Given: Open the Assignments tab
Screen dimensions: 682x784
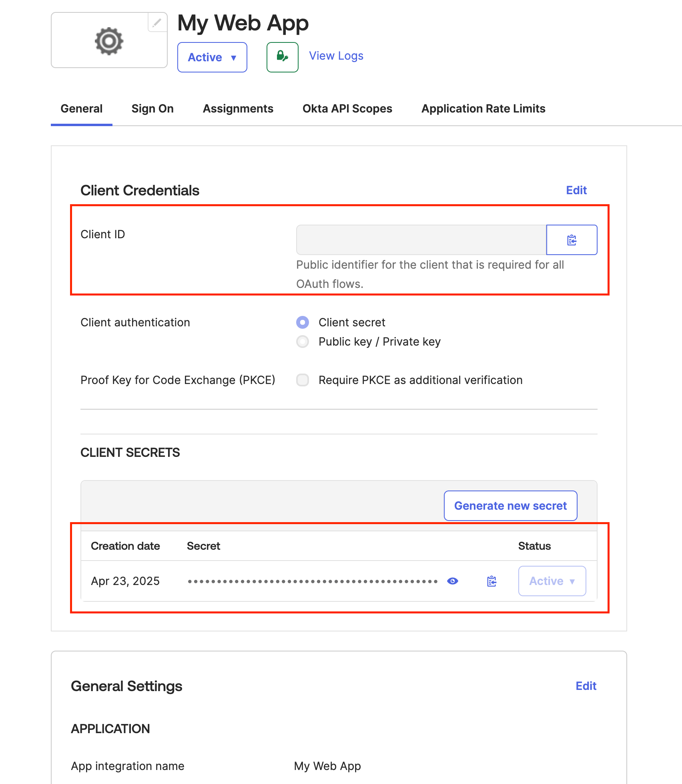Looking at the screenshot, I should coord(238,108).
